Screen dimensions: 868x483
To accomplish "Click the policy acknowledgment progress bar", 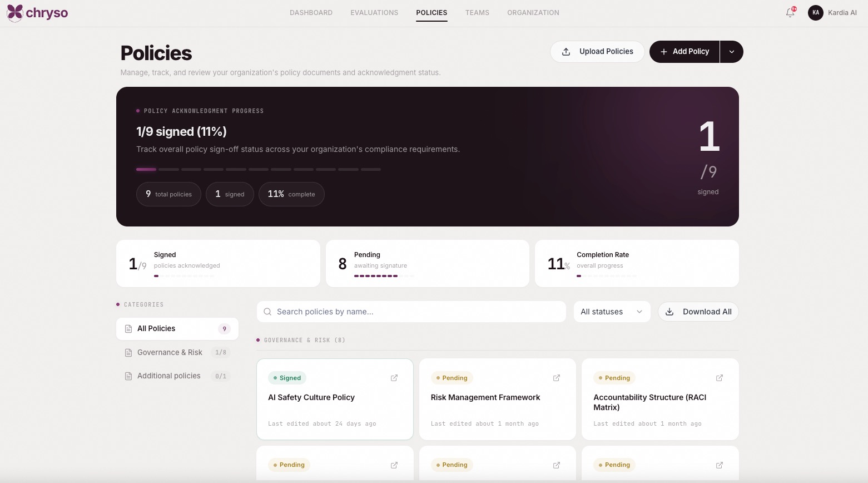I will click(x=259, y=169).
